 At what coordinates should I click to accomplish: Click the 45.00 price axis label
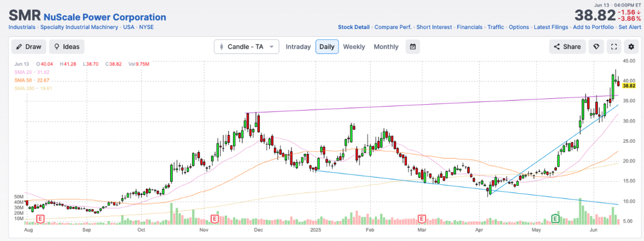pos(629,61)
